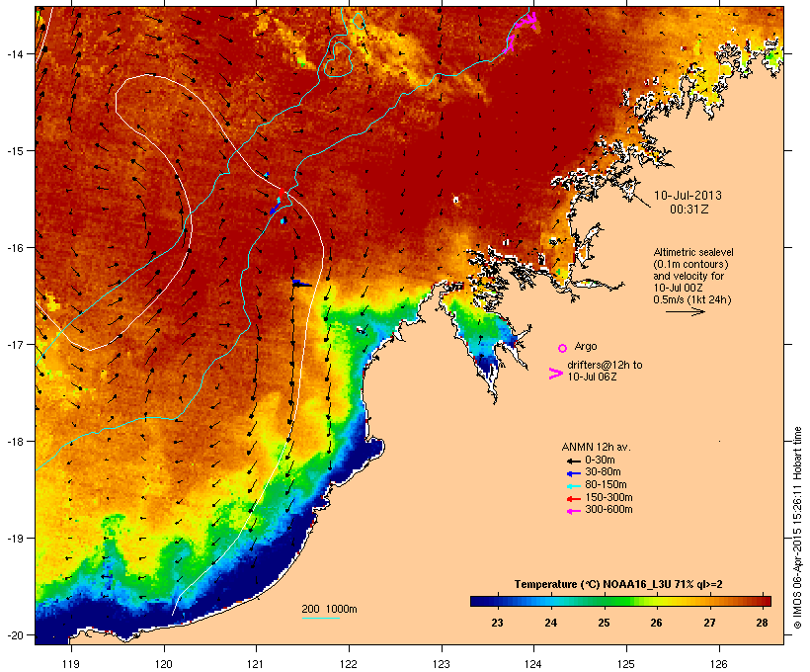This screenshot has width=810, height=672.
Task: Click the '150-300m' depth label
Action: (608, 497)
